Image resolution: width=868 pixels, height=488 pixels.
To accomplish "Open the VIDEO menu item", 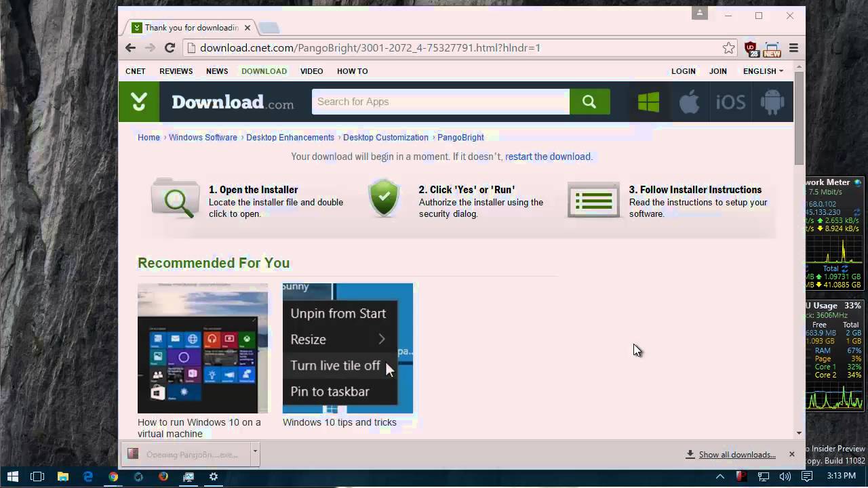I will point(312,71).
